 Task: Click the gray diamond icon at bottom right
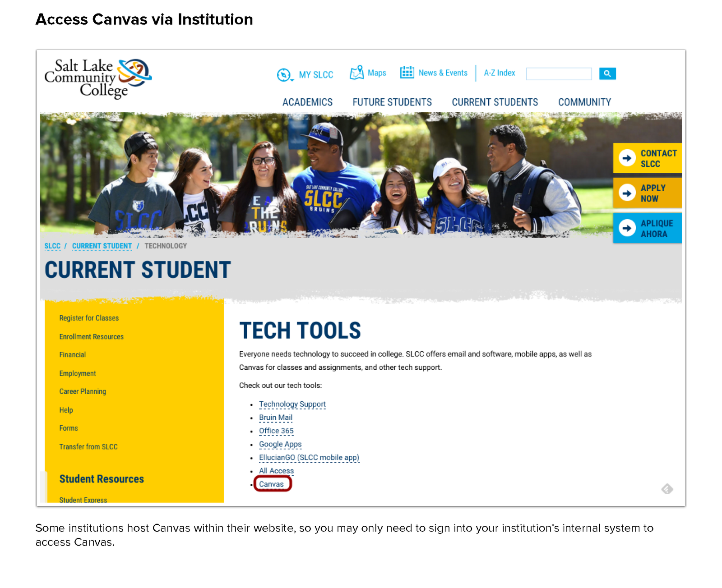(667, 489)
